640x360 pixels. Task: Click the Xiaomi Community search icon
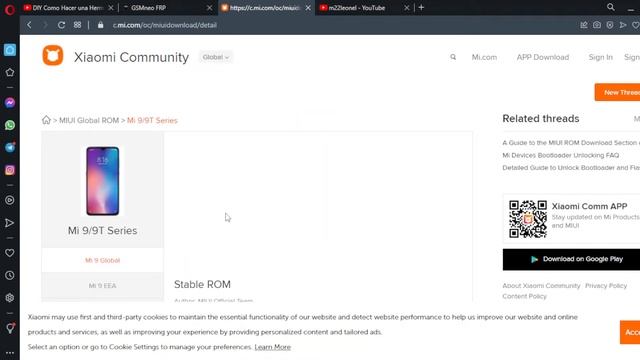click(453, 57)
